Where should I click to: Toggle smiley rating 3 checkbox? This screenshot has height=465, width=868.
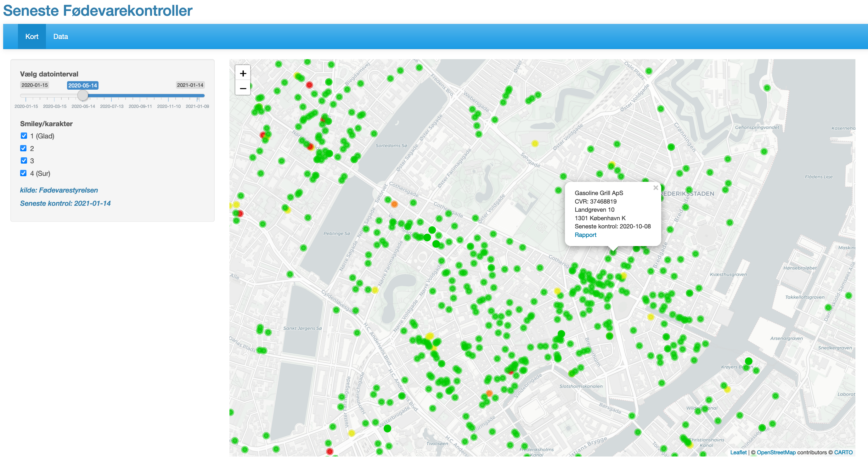point(24,161)
